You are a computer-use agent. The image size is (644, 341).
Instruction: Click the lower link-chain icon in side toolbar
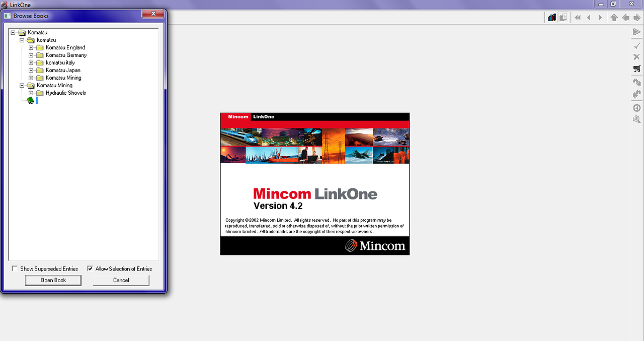point(637,94)
